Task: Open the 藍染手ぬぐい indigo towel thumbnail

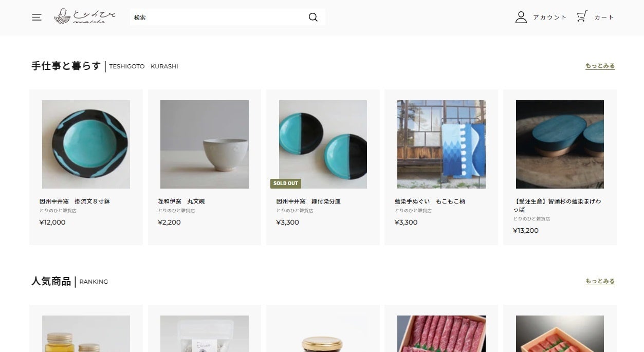Action: [x=441, y=144]
